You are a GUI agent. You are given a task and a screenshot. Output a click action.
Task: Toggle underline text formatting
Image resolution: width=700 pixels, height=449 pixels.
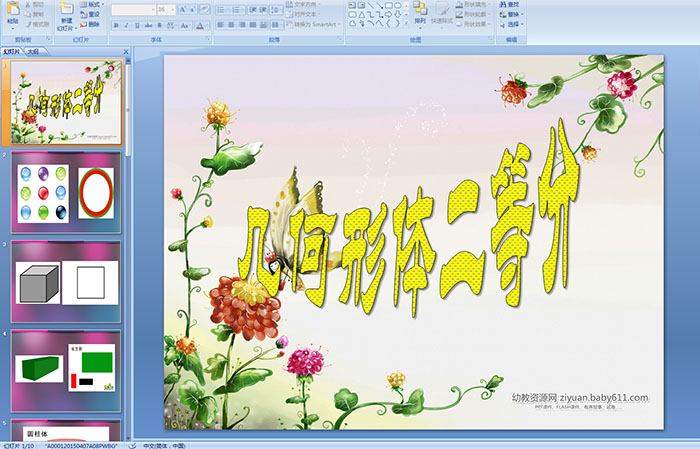click(x=137, y=24)
